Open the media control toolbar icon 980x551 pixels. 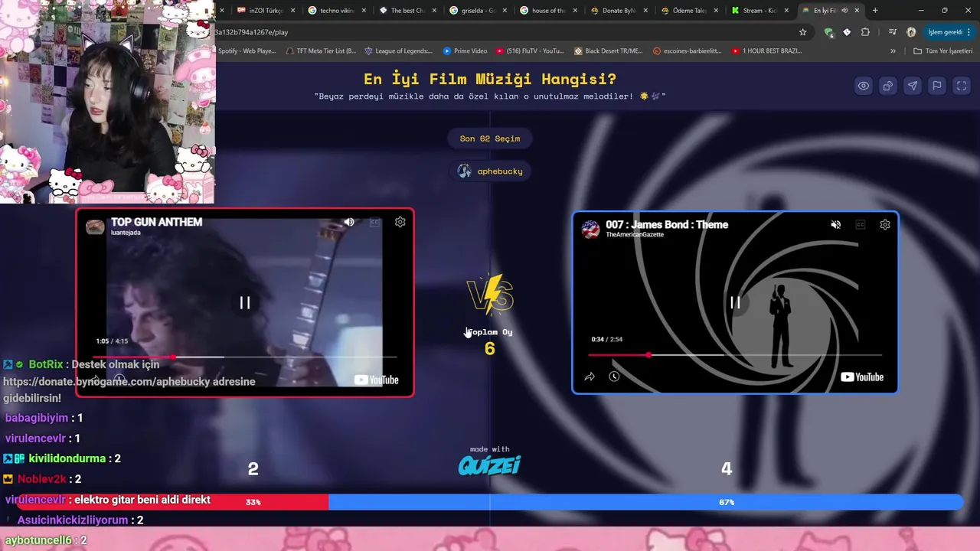[x=893, y=32]
